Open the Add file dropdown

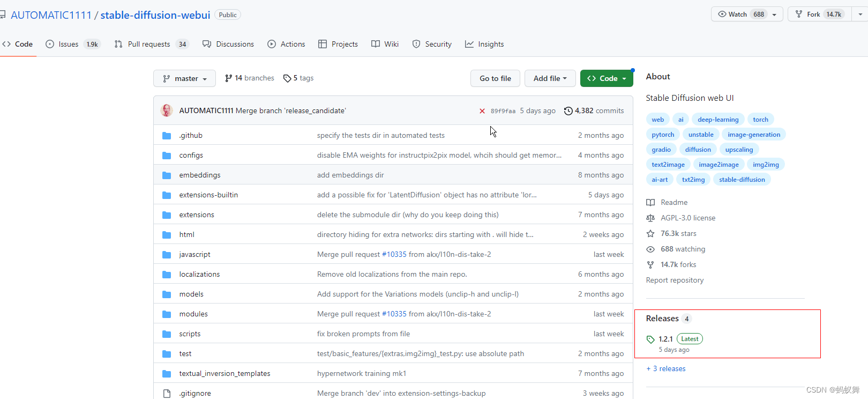(550, 78)
